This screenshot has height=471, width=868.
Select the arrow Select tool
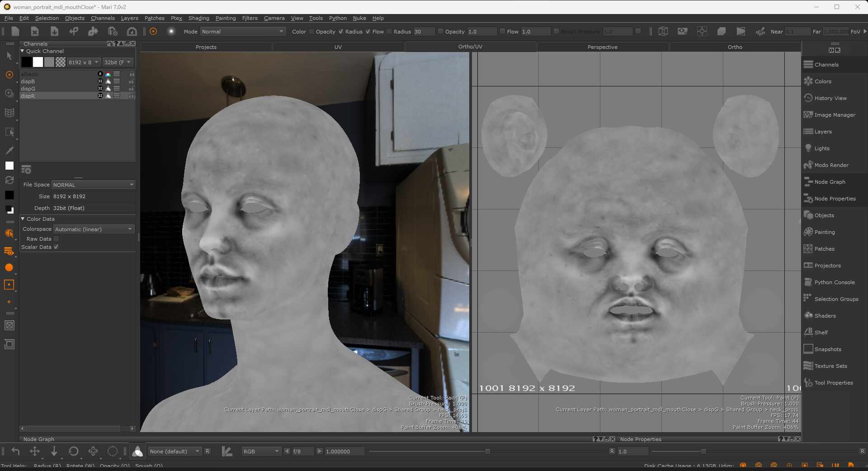tap(9, 56)
